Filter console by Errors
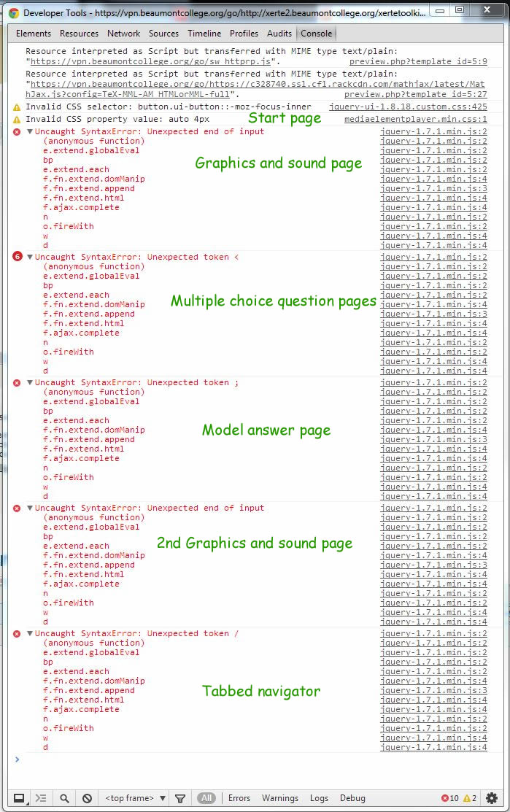This screenshot has height=812, width=510. click(x=239, y=798)
